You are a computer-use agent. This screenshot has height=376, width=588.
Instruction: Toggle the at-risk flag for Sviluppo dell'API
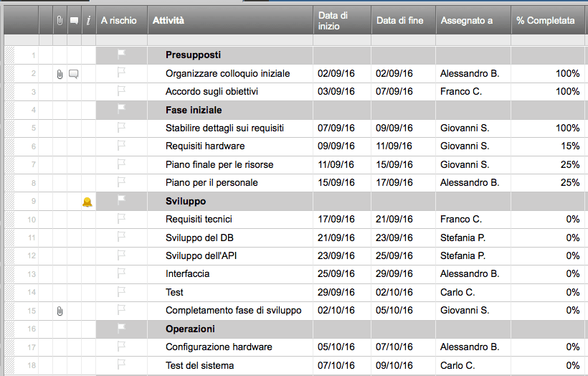pos(121,255)
